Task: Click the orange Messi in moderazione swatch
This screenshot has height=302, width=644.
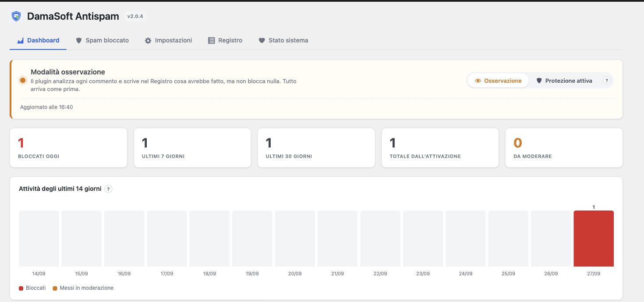Action: [x=55, y=288]
